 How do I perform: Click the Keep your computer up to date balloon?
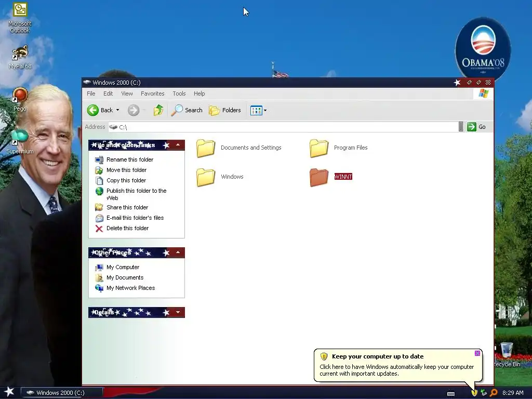pos(398,365)
